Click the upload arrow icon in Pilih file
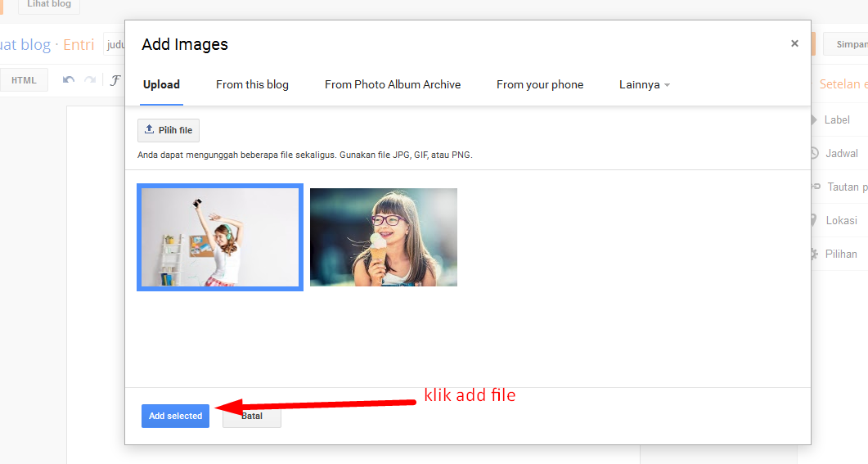 [x=149, y=129]
